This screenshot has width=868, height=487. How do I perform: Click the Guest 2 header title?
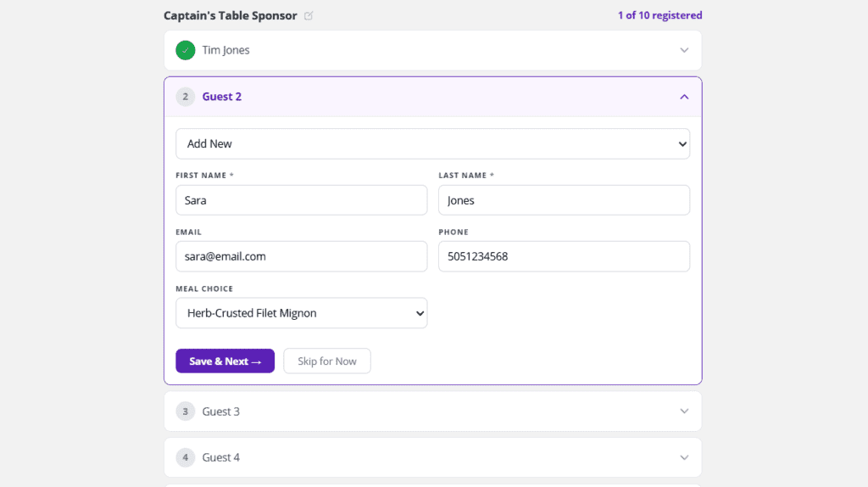click(x=222, y=97)
